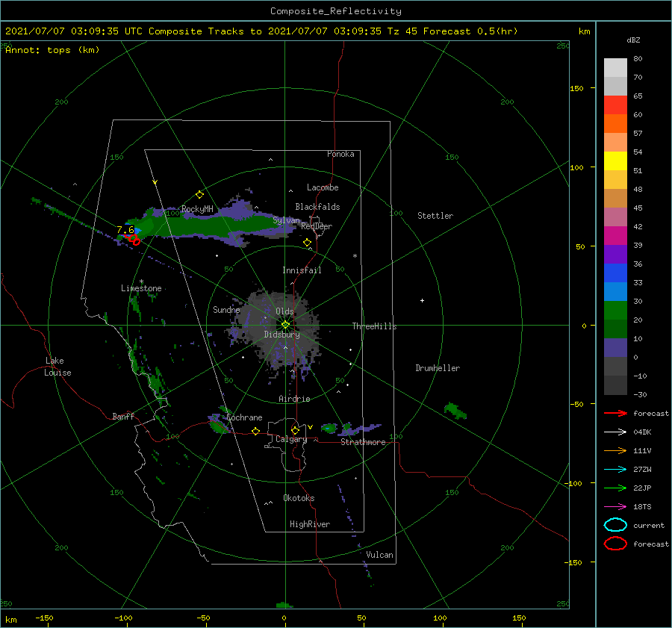The height and width of the screenshot is (628, 672).
Task: Click the red 65 dBZ color swatch
Action: 615,105
